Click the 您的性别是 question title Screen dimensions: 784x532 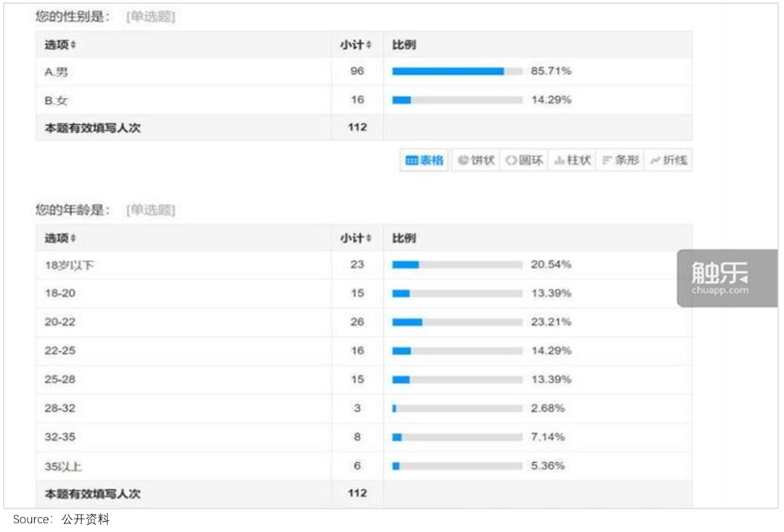tap(73, 17)
